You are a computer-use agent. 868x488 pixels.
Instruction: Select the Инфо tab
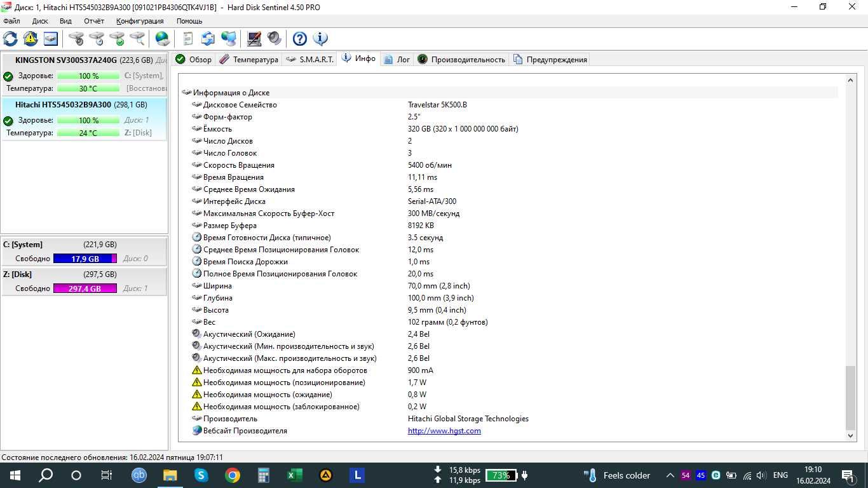359,58
